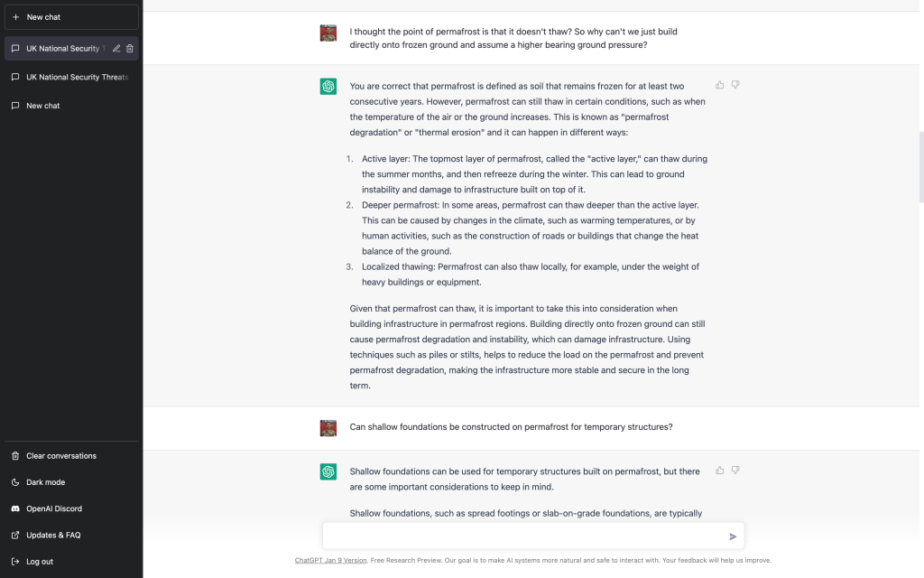Click the edit pencil icon on selected chat
Viewport: 924px width, 578px height.
point(116,49)
